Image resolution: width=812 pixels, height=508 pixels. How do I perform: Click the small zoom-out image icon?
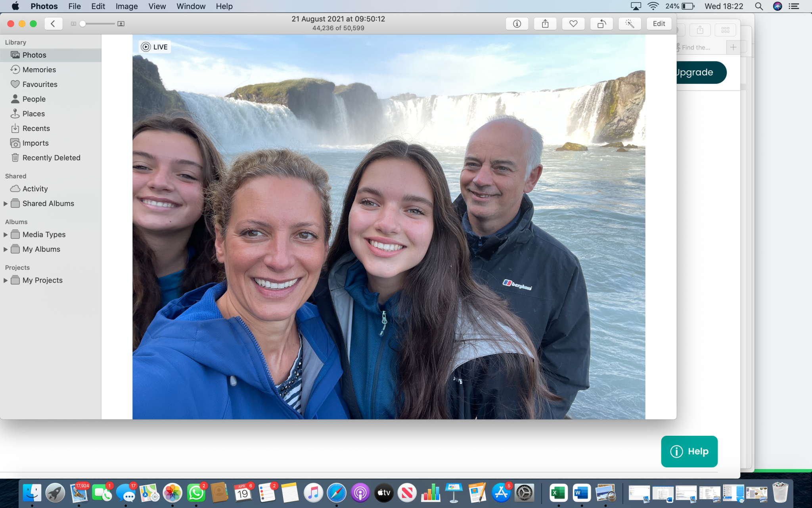(x=73, y=24)
